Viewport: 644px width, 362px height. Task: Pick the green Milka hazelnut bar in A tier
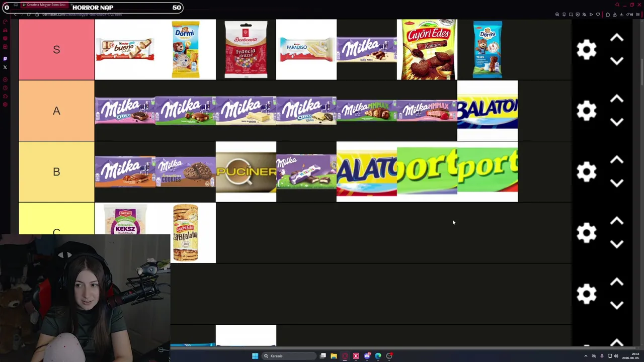click(x=186, y=111)
